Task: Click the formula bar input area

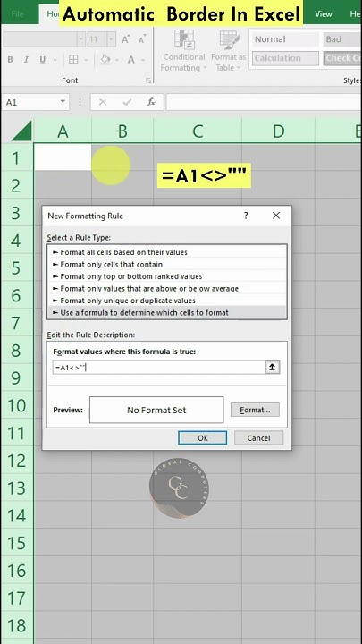Action: (264, 102)
